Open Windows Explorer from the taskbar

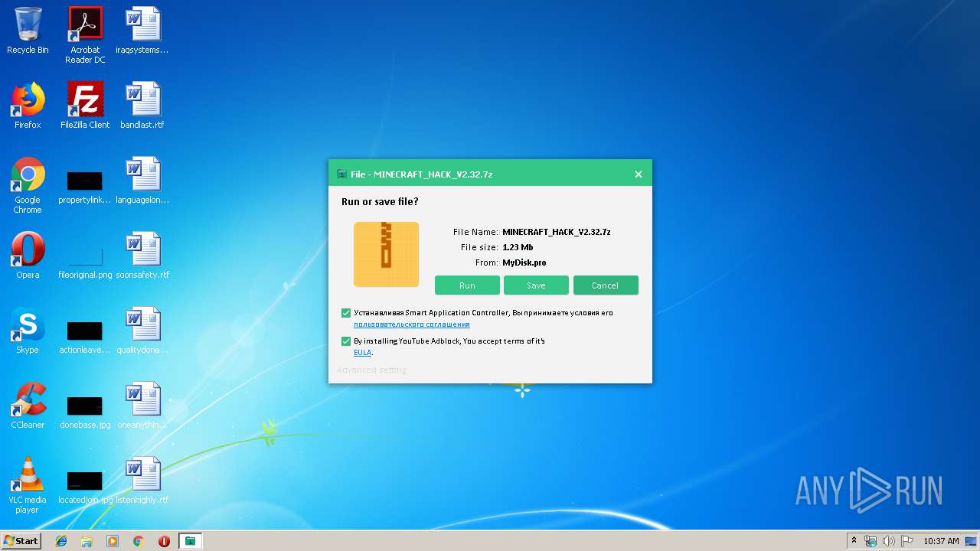point(87,541)
